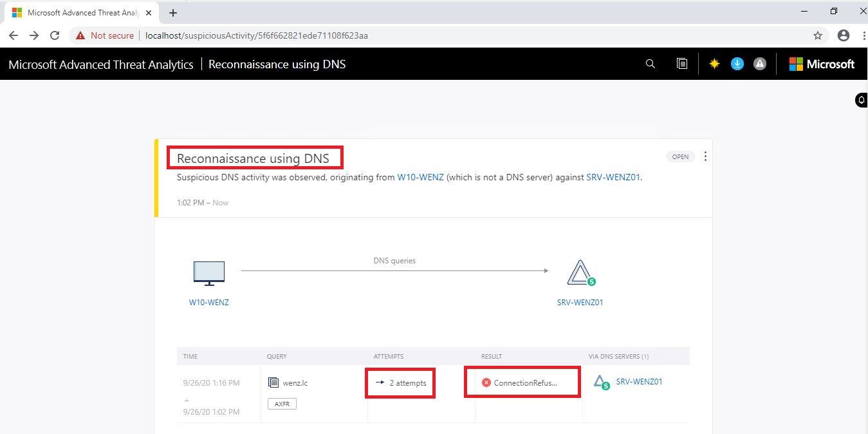Image resolution: width=868 pixels, height=434 pixels.
Task: Click Microsoft Advanced Threat Analytics header title
Action: click(x=101, y=64)
